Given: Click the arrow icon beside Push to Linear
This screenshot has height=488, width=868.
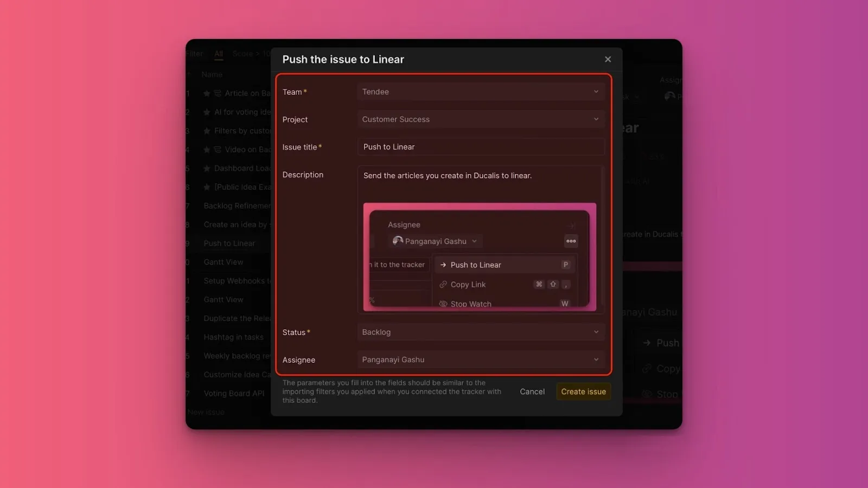Looking at the screenshot, I should point(443,265).
